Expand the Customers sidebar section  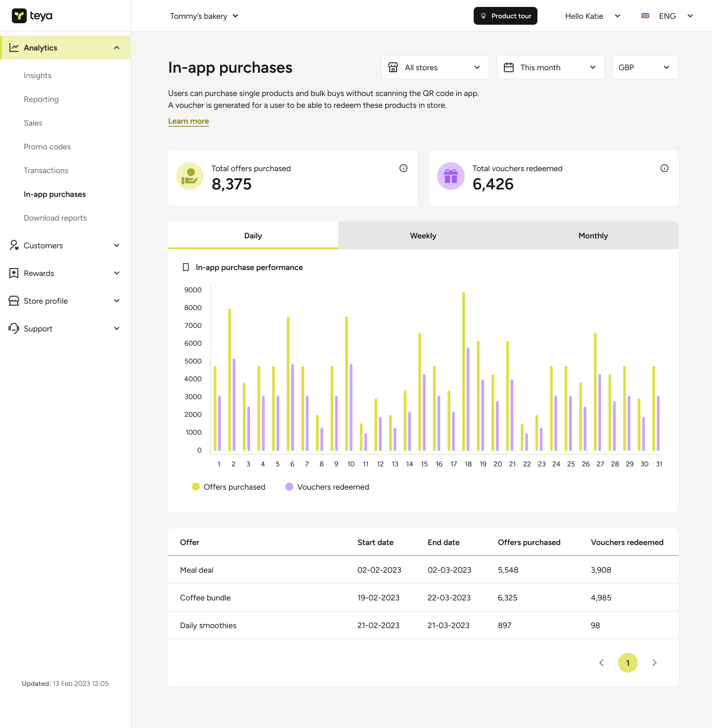pos(65,246)
